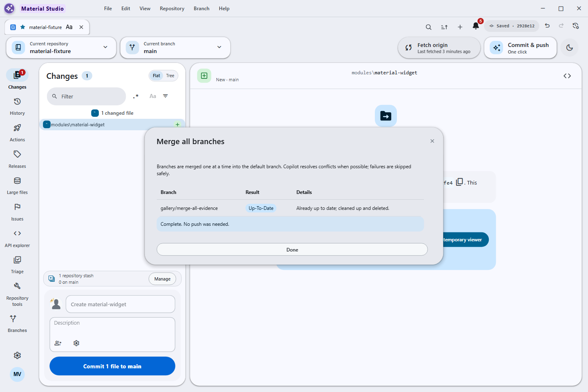This screenshot has height=392, width=588.
Task: Stage modules\material-widget with plus icon
Action: 178,125
